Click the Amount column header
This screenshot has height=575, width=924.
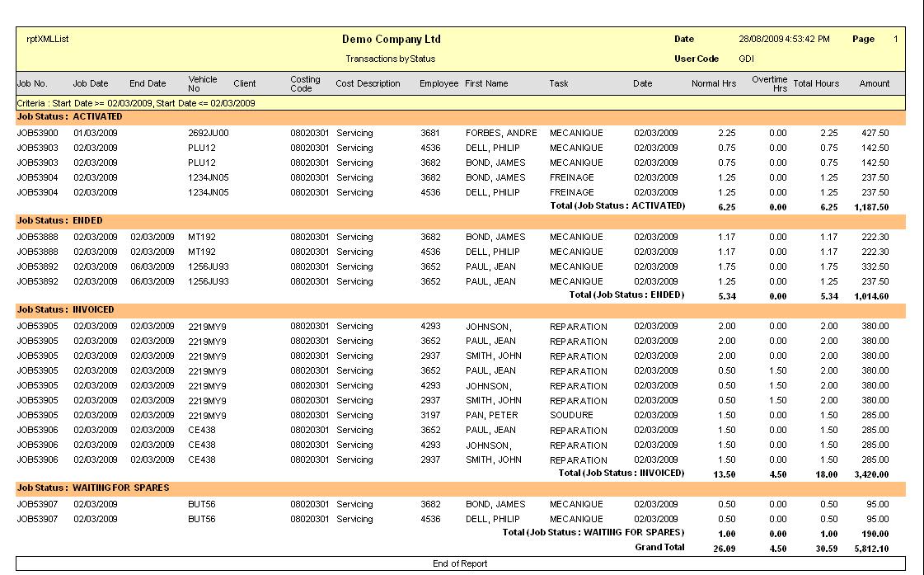point(875,83)
